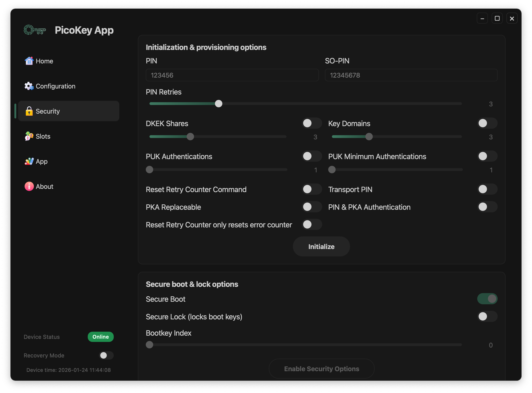Viewport: 532px width, 393px height.
Task: Click the App sidebar icon
Action: (x=29, y=161)
